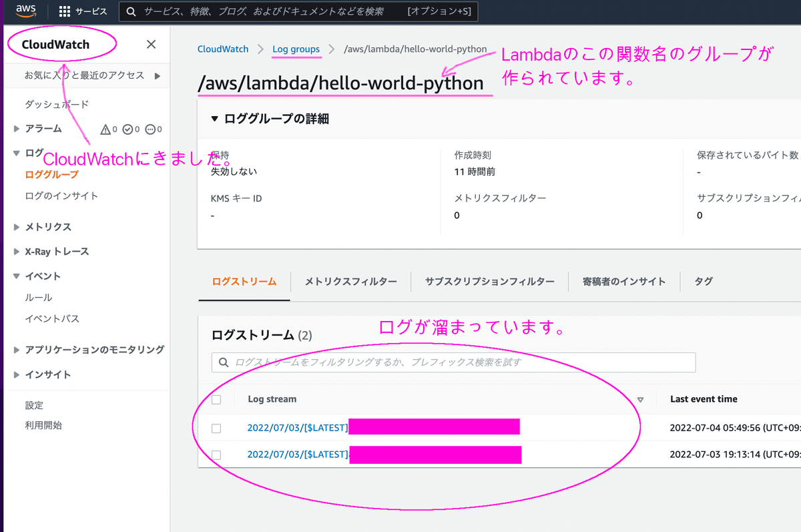Viewport: 801px width, 532px height.
Task: Open log stream with last event 05:49:56
Action: coord(298,428)
